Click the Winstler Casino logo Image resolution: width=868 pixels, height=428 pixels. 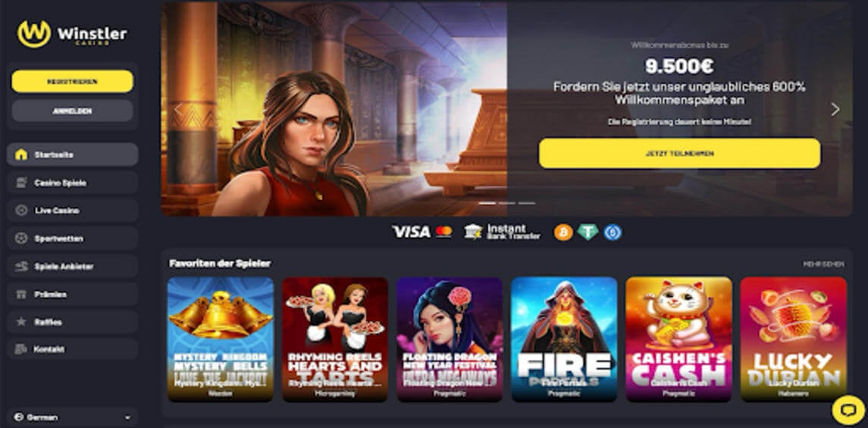point(72,34)
